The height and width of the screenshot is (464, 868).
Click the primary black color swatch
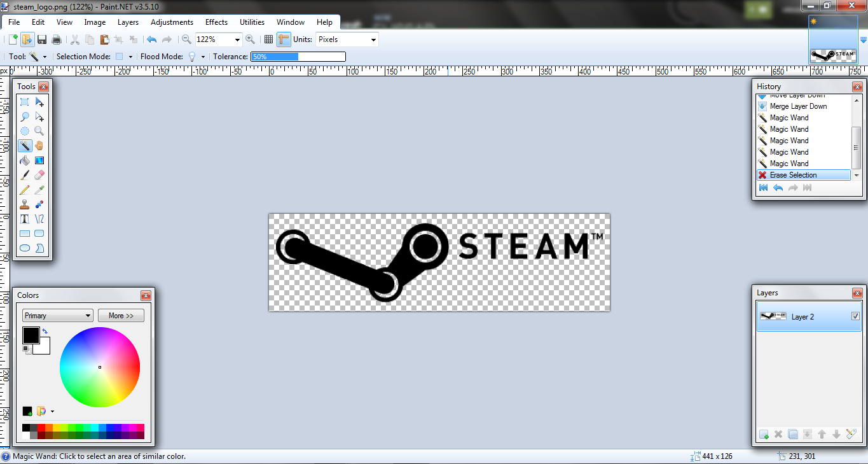[31, 335]
